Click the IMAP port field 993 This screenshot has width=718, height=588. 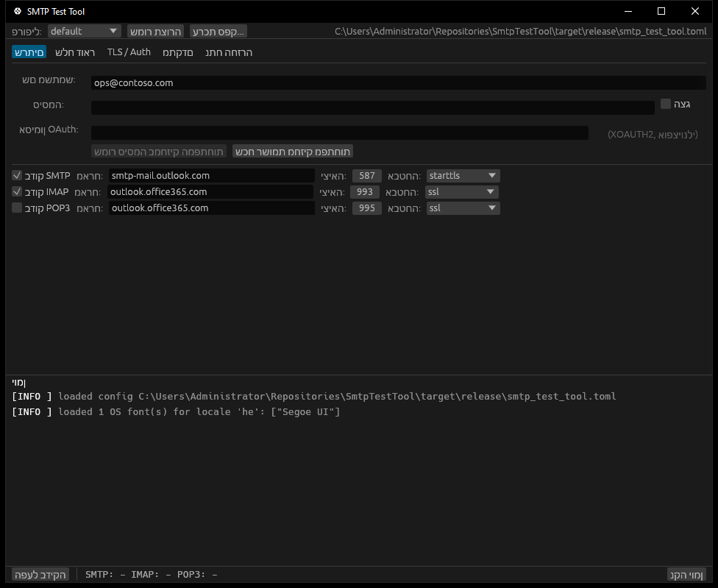[364, 192]
